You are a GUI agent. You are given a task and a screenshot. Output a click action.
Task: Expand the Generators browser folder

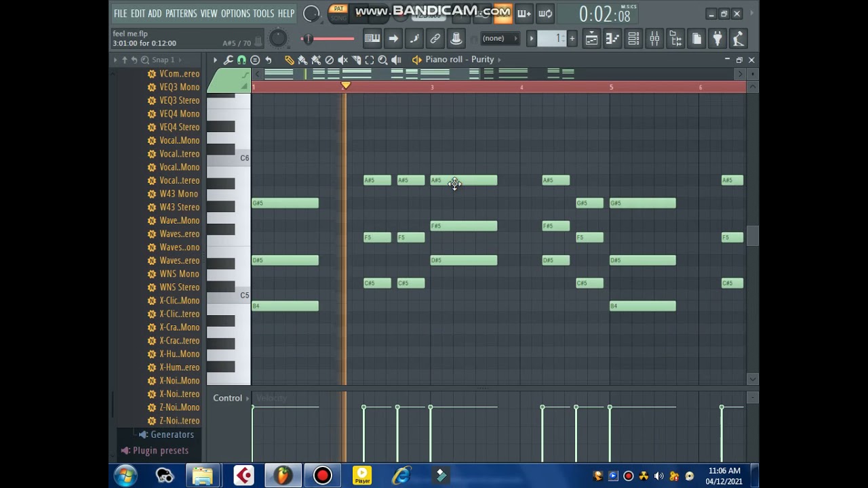coord(166,434)
